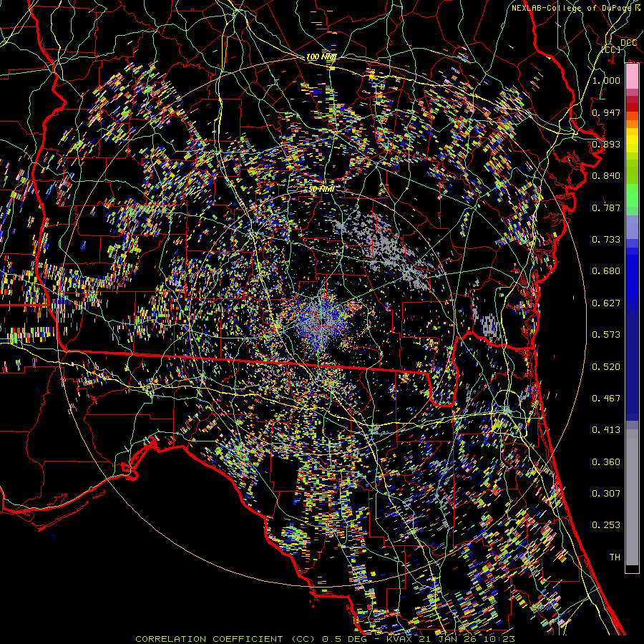Click the 0.360 scale value
This screenshot has height=644, width=644.
[x=606, y=462]
